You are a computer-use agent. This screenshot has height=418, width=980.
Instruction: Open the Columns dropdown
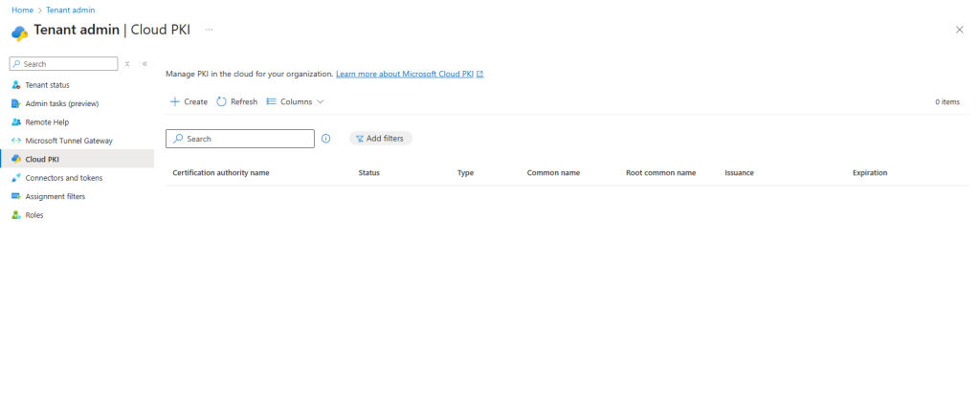295,101
